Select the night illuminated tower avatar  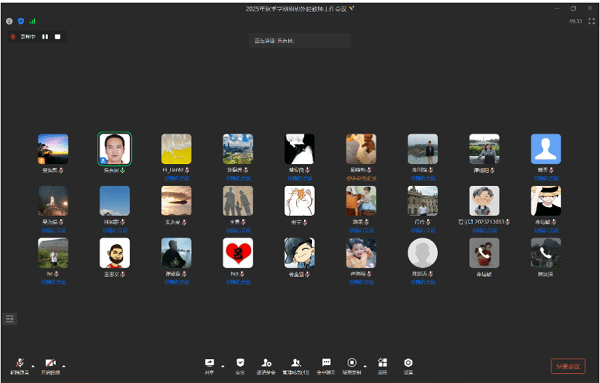coord(53,201)
